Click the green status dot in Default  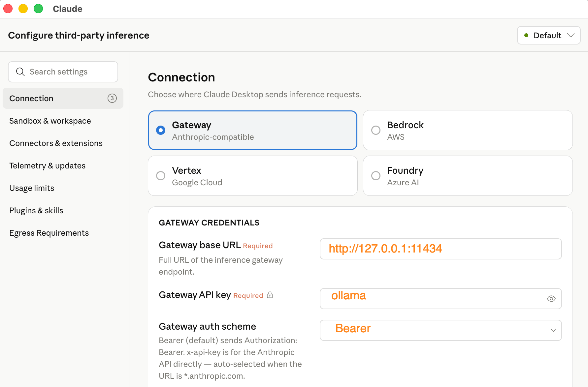[526, 35]
